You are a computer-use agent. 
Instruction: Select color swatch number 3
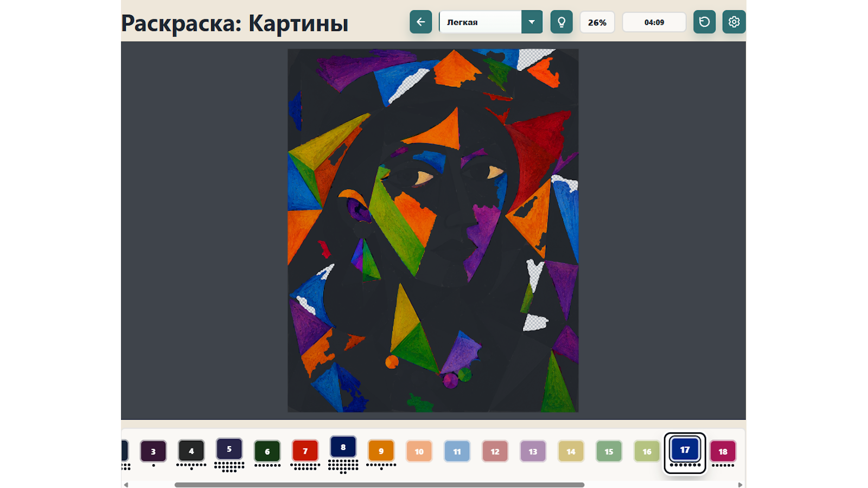point(153,451)
